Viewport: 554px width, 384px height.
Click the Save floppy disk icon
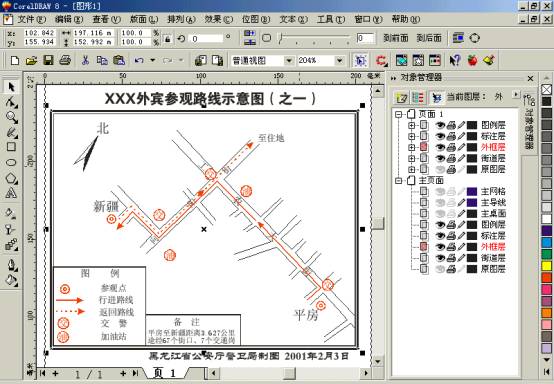(x=48, y=60)
